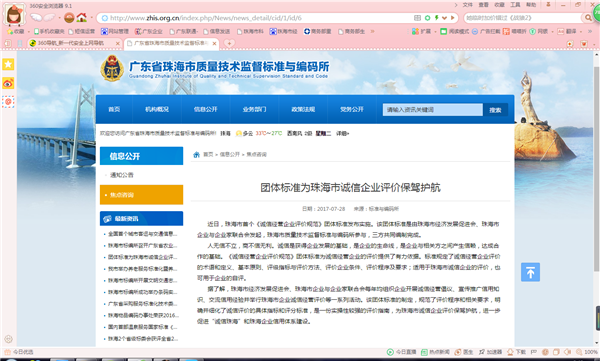Screen dimensions: 600x361
Task: Click the 信息公开 nav menu item
Action: coord(205,109)
